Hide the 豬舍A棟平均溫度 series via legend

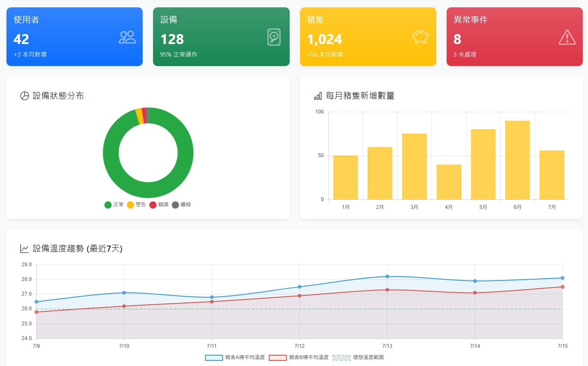click(235, 357)
